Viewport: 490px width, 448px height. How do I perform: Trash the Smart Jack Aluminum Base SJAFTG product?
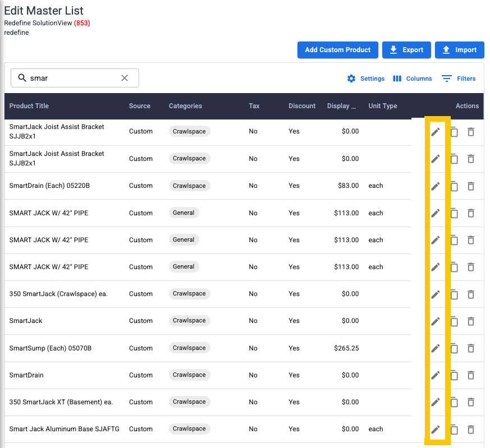(471, 429)
